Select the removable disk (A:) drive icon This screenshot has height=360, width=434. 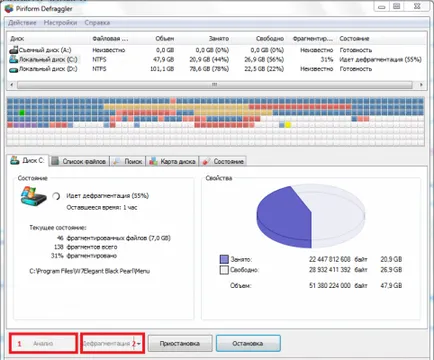13,50
